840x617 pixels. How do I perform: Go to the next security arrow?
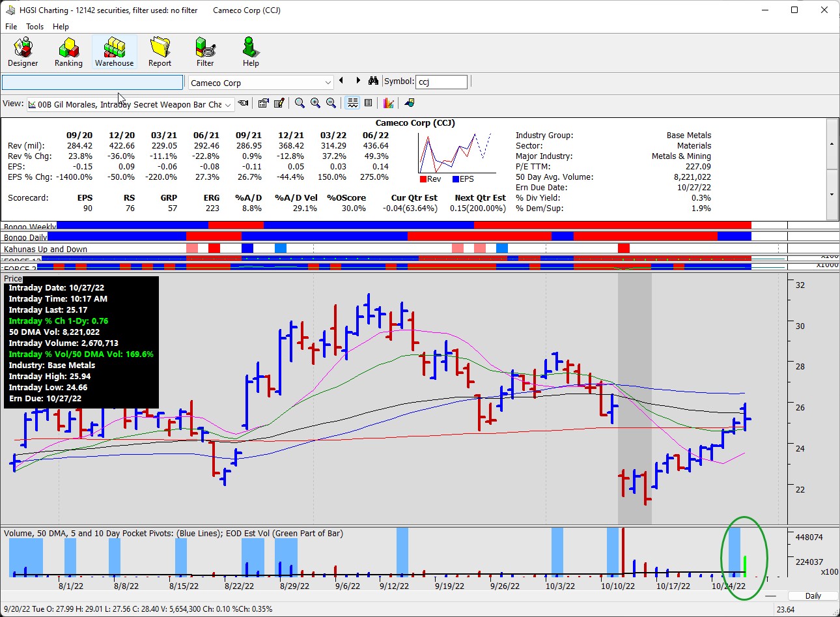tap(358, 81)
